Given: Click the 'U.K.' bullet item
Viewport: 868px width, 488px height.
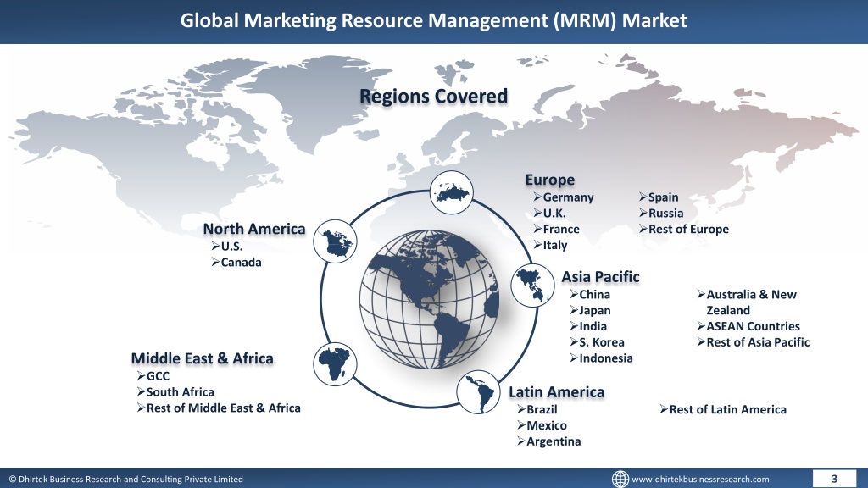Looking at the screenshot, I should click(549, 213).
